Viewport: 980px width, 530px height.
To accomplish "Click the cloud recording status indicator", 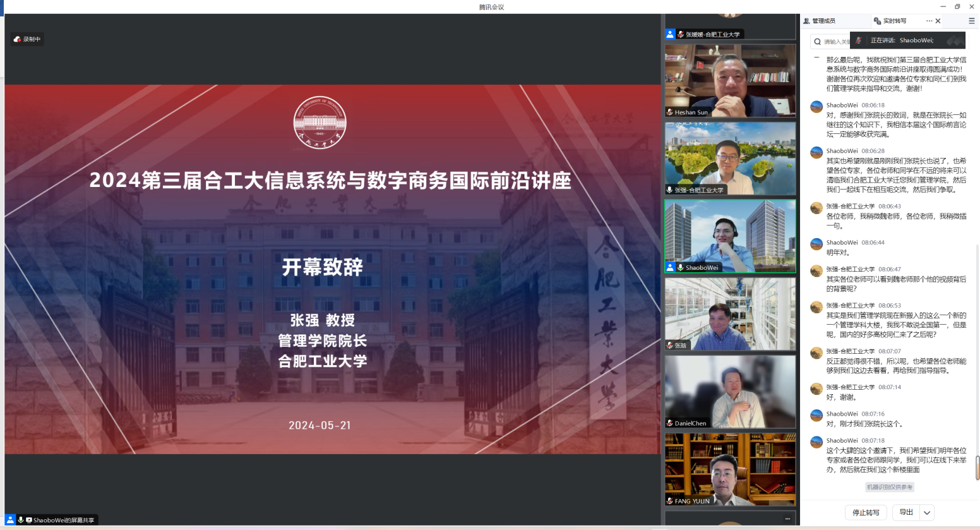I will (x=27, y=39).
